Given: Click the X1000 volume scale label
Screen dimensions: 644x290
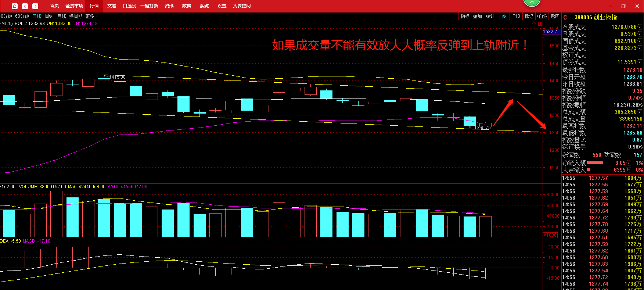Looking at the screenshot, I should coord(550,235).
